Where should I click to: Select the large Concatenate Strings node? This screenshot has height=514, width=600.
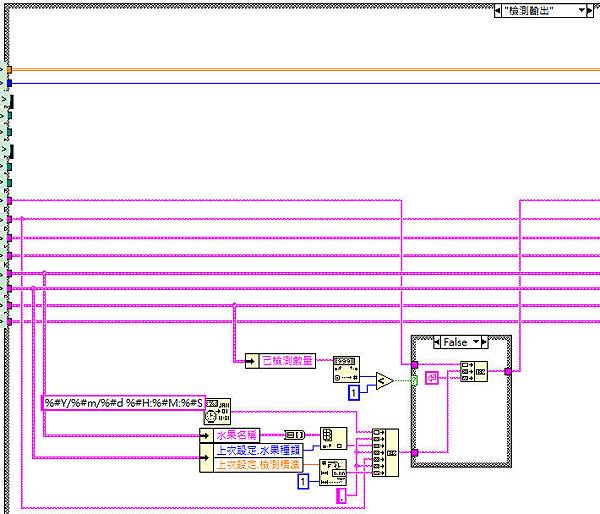(x=385, y=452)
